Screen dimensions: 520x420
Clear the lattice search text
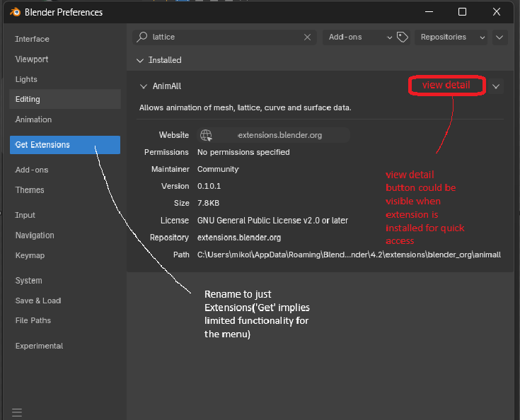308,37
